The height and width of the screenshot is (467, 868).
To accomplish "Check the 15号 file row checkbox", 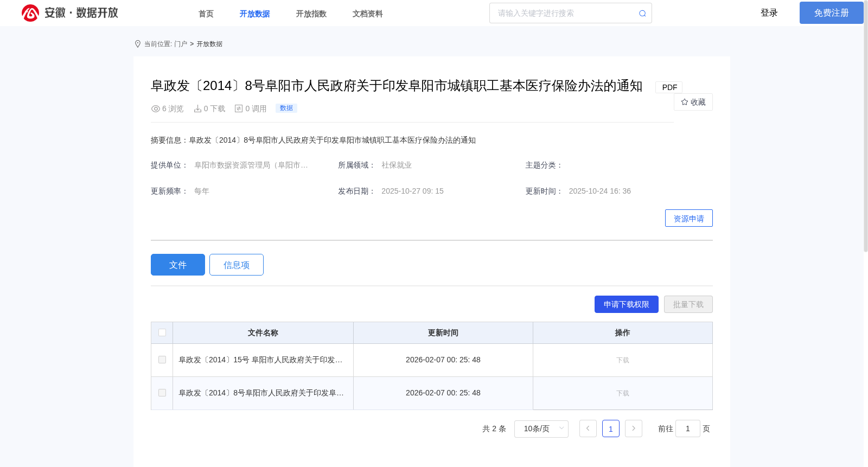I will [162, 360].
